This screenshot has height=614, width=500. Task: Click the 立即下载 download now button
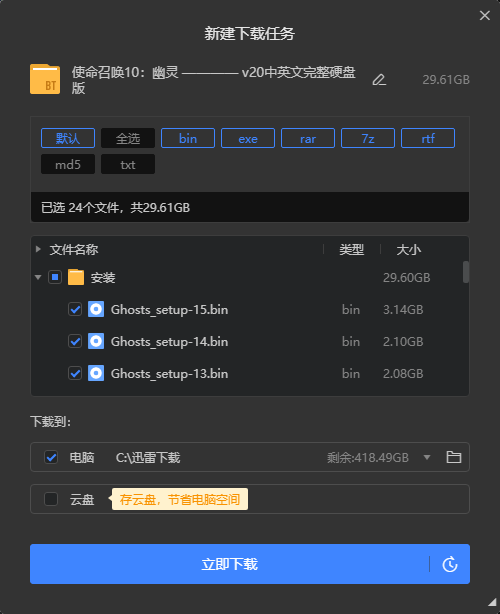[x=229, y=564]
